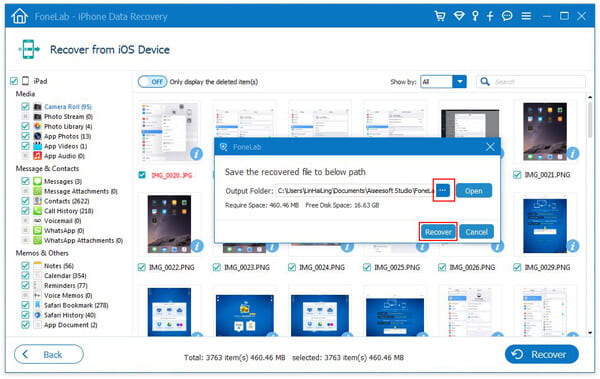Screen dimensions: 600x379
Task: Click the main Recover button at bottom
Action: [x=541, y=354]
